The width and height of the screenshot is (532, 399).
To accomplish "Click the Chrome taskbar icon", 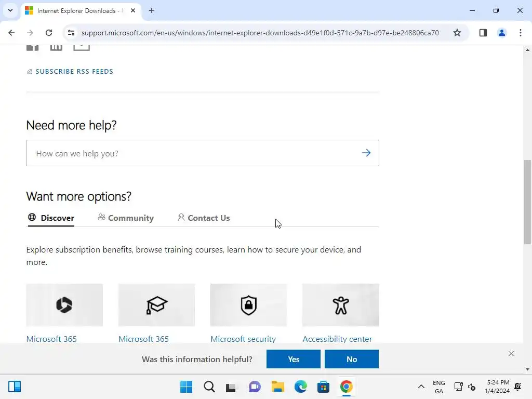I will coord(346,387).
